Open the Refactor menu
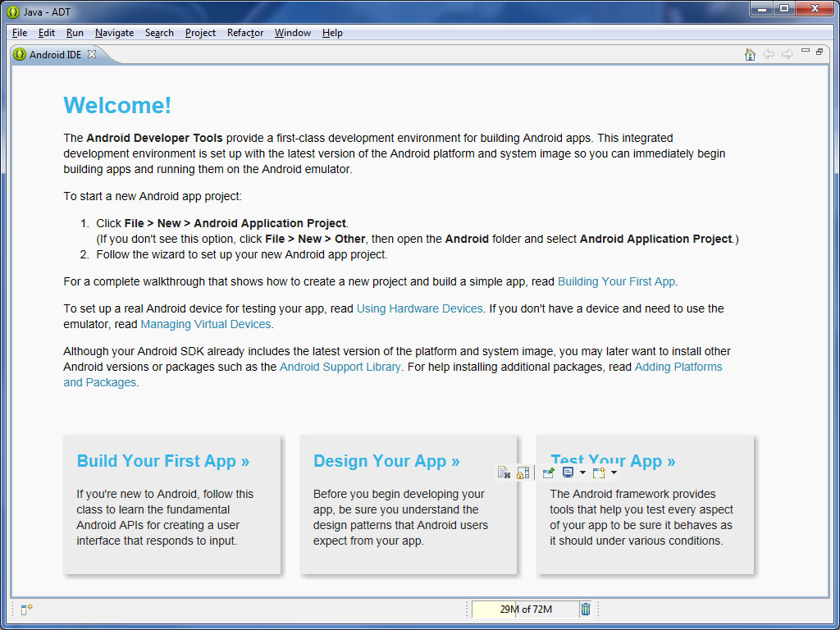The width and height of the screenshot is (840, 630). (245, 33)
